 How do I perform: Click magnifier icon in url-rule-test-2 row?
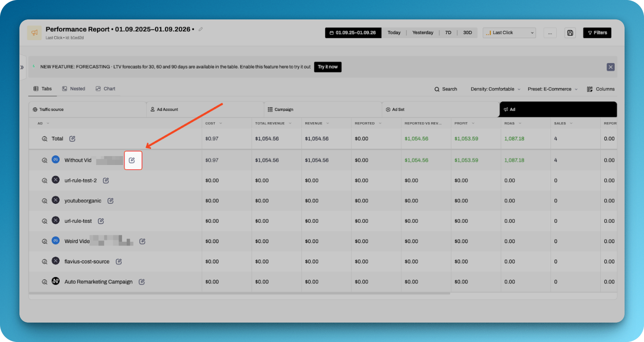(x=45, y=180)
